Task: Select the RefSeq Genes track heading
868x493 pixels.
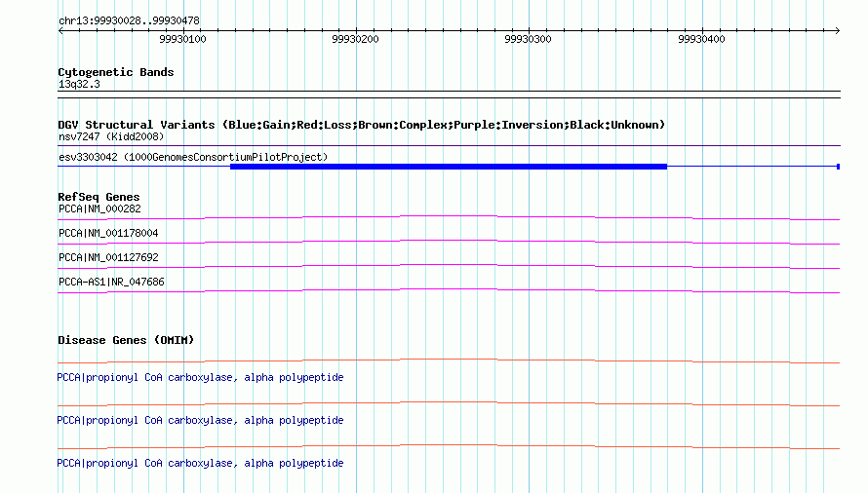Action: click(99, 197)
